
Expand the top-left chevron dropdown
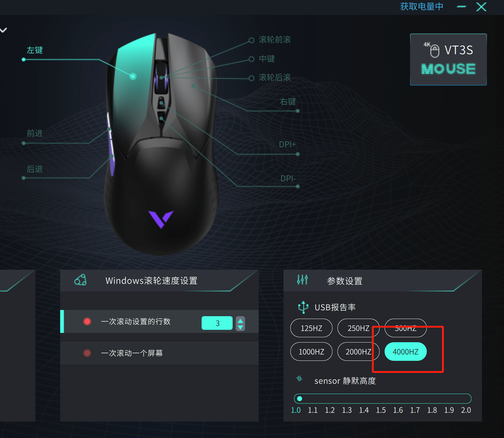coord(3,30)
